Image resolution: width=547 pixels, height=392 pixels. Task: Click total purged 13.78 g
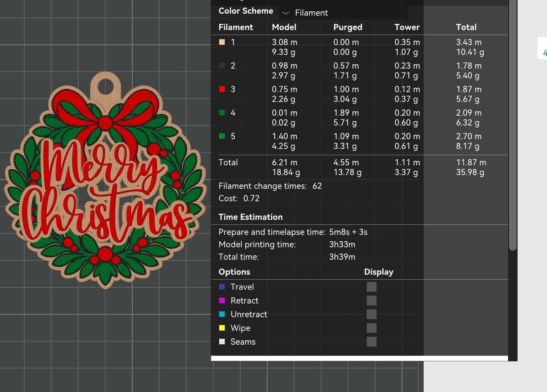pyautogui.click(x=347, y=172)
